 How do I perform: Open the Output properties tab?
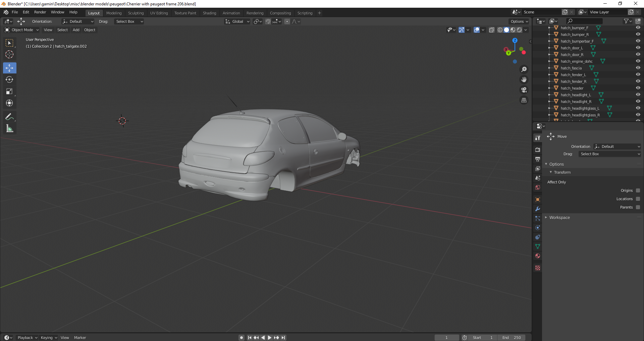[538, 159]
